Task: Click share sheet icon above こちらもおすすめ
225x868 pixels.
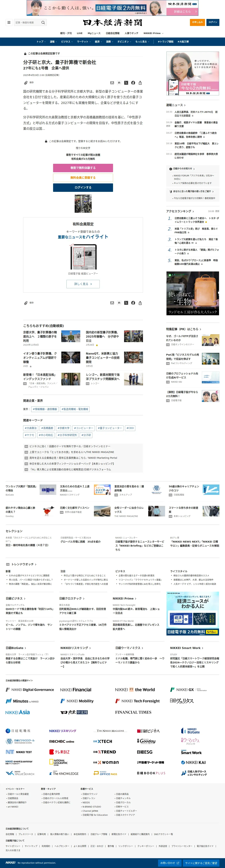Action: (x=140, y=303)
